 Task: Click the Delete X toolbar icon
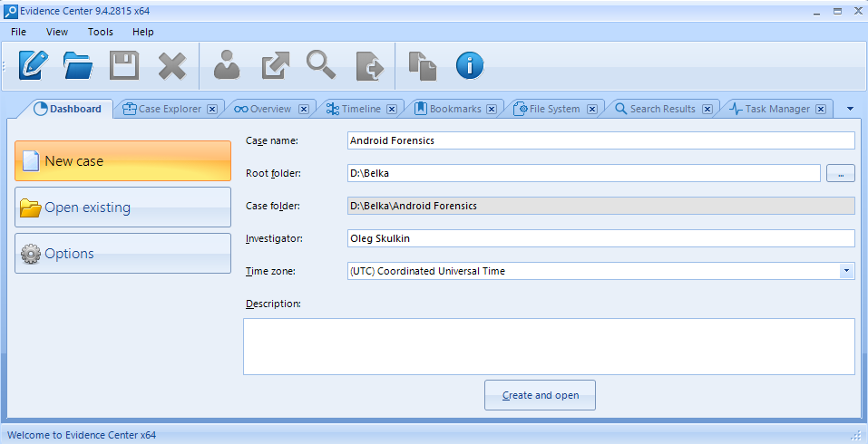coord(172,66)
